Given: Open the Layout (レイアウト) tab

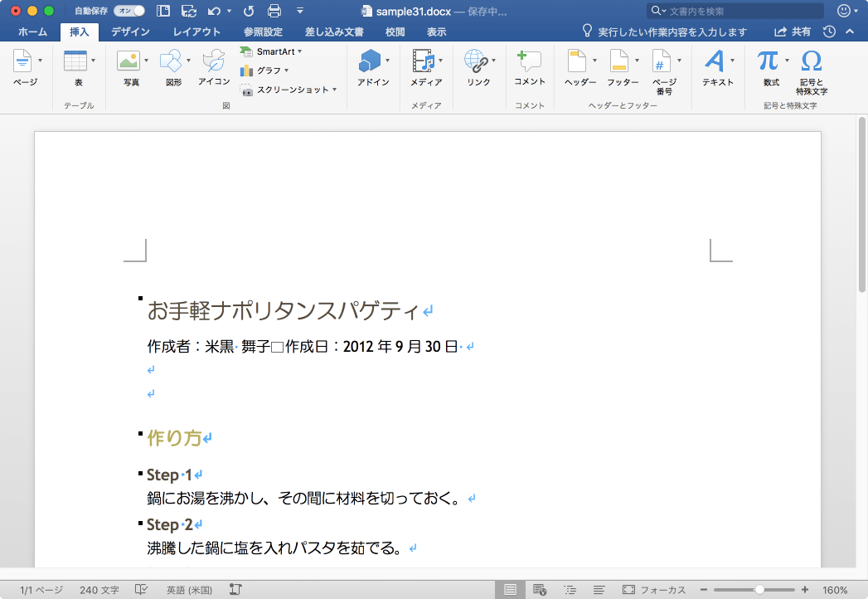Looking at the screenshot, I should 196,32.
